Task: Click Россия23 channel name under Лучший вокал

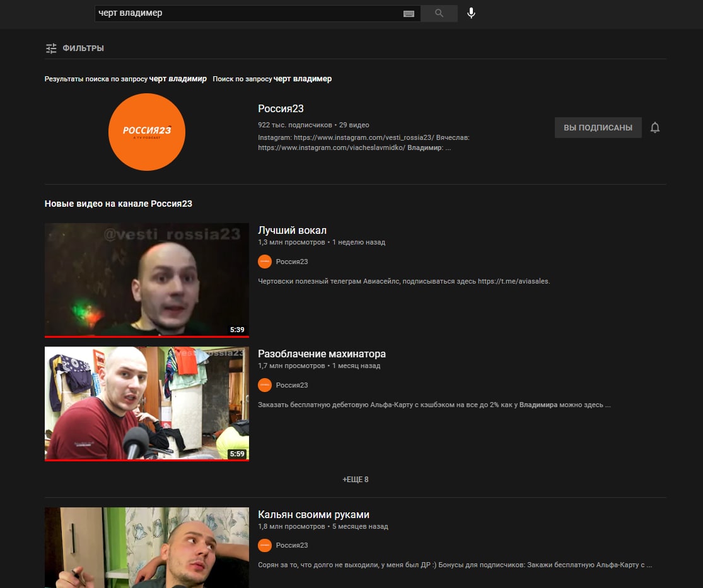Action: [x=292, y=262]
